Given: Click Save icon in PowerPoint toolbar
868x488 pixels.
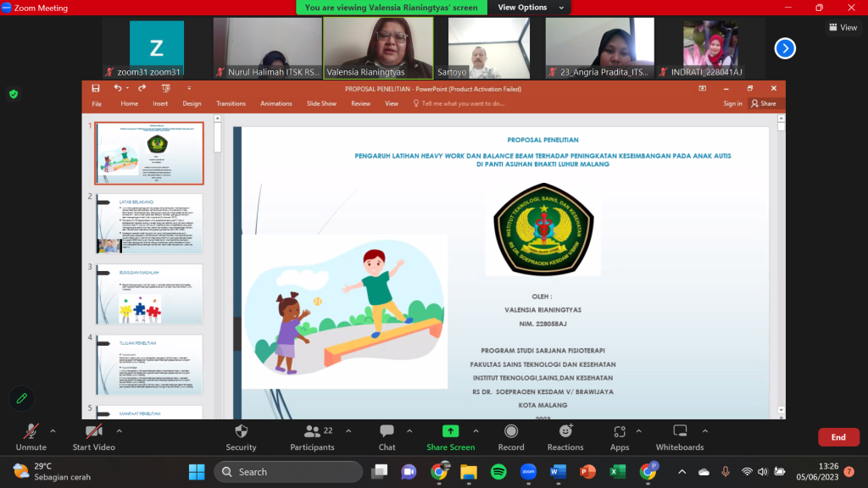Looking at the screenshot, I should [96, 88].
